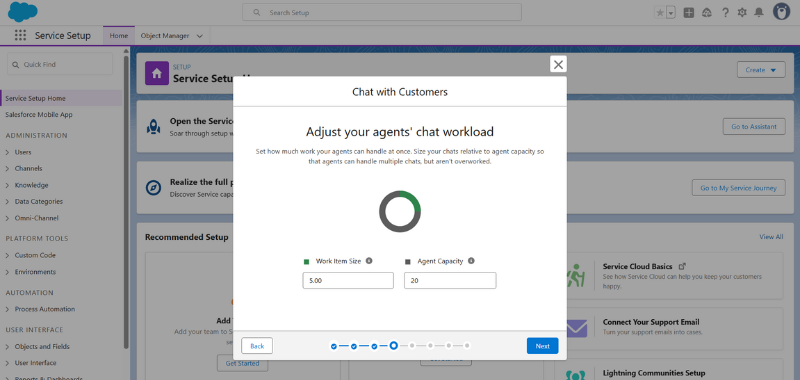This screenshot has height=380, width=800.
Task: Open Salesforce Mobile App in sidebar
Action: click(x=39, y=115)
